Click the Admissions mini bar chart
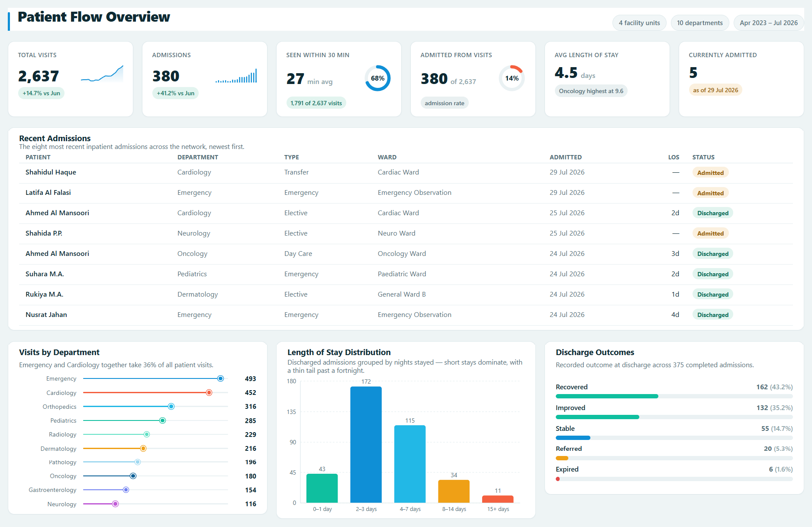The image size is (812, 527). pyautogui.click(x=236, y=75)
